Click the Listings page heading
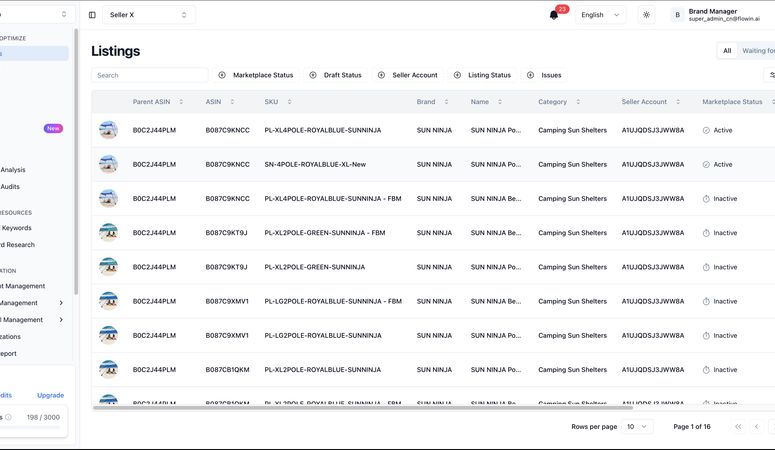775x450 pixels. pyautogui.click(x=115, y=51)
